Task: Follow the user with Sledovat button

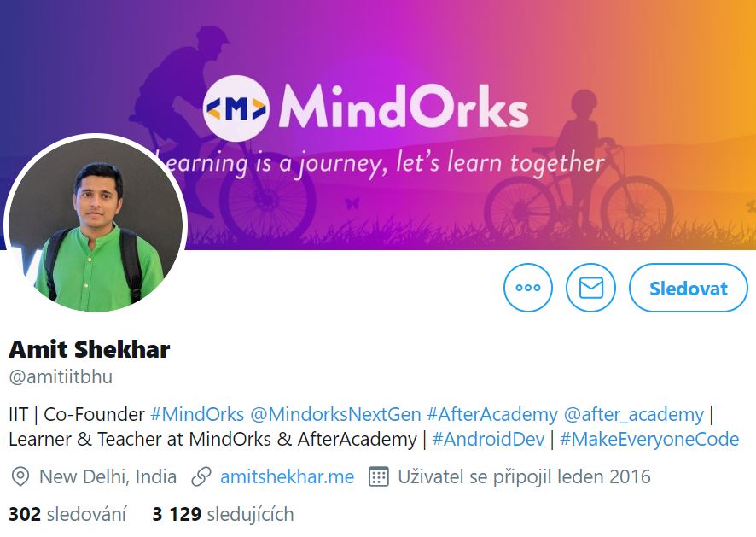Action: point(688,288)
